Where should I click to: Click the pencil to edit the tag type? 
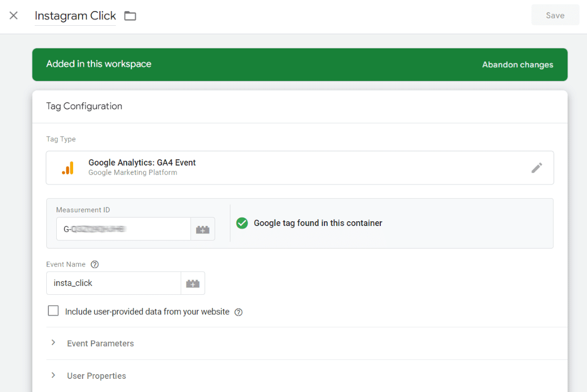coord(537,168)
